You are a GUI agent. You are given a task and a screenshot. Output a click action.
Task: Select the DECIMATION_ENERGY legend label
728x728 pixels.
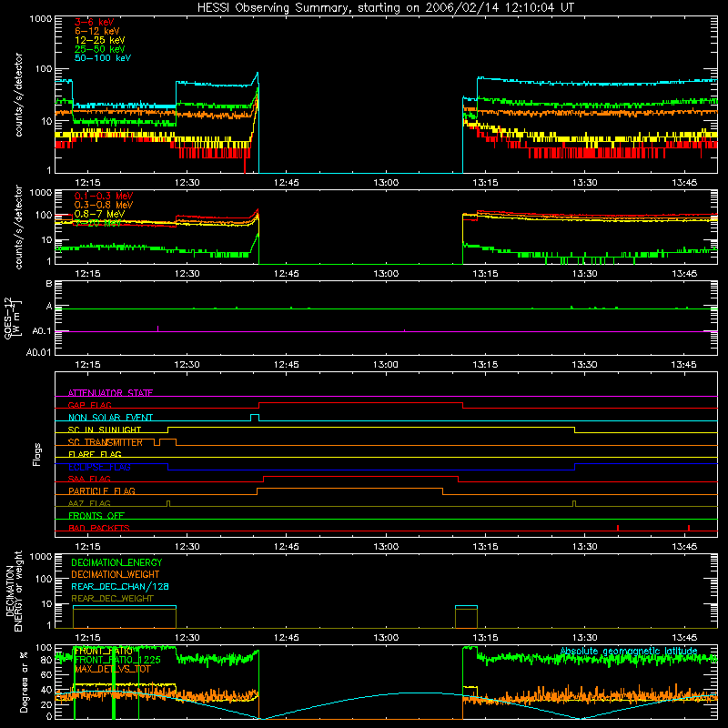click(116, 562)
